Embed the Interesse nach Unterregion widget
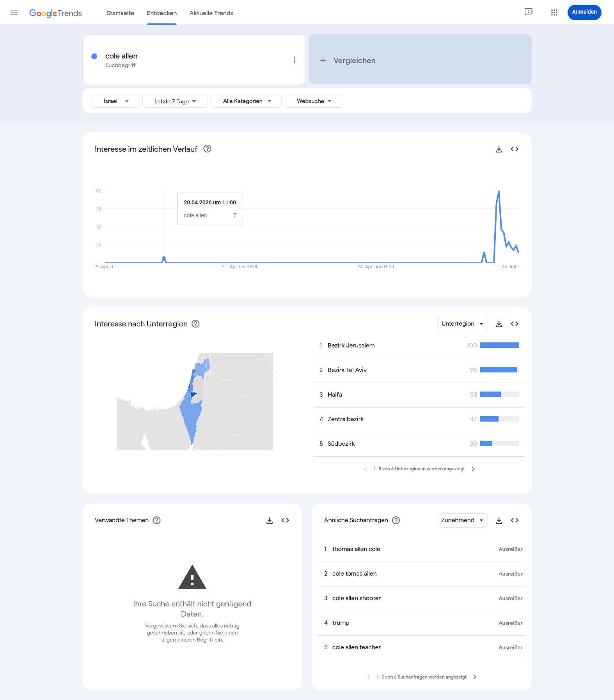Image resolution: width=614 pixels, height=700 pixels. pyautogui.click(x=515, y=324)
